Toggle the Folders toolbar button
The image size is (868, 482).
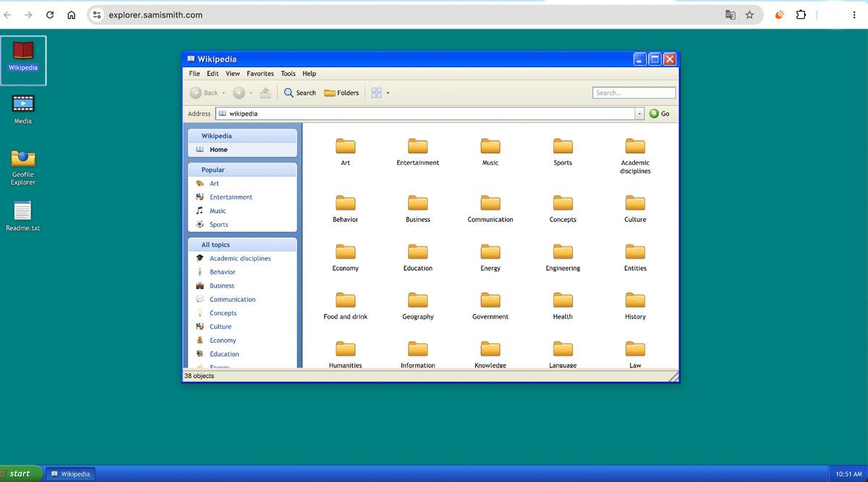click(341, 92)
